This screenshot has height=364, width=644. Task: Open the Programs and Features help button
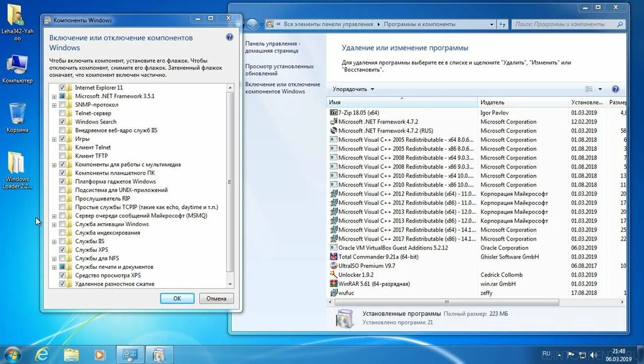coord(615,89)
